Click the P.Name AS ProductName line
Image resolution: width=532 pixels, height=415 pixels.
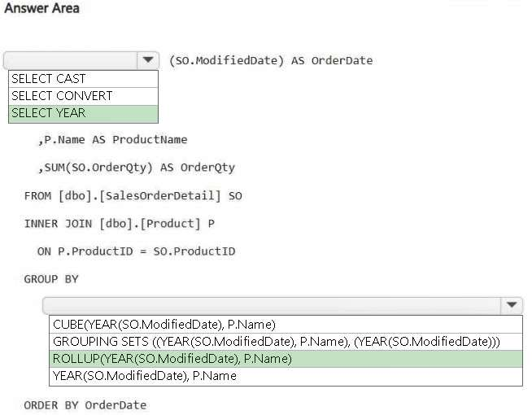[112, 139]
